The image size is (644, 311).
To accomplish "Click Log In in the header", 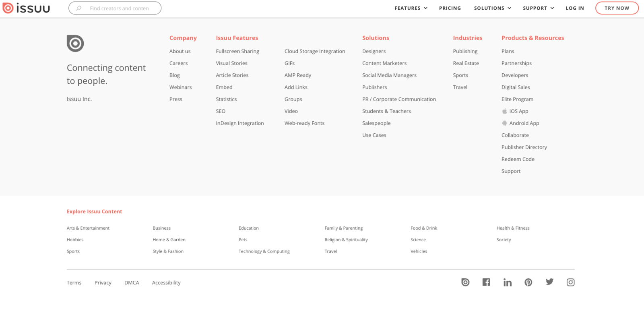I will [x=575, y=8].
